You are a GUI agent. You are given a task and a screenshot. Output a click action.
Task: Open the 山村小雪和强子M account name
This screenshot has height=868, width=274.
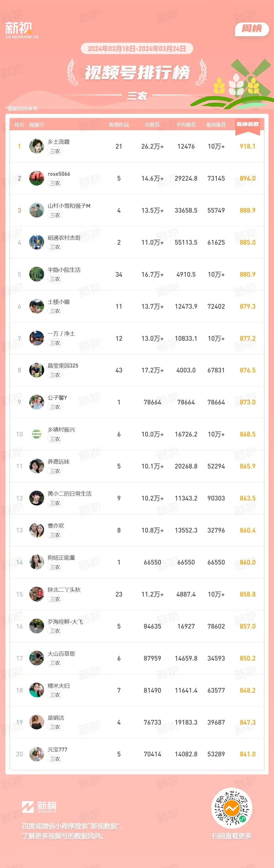coord(69,206)
